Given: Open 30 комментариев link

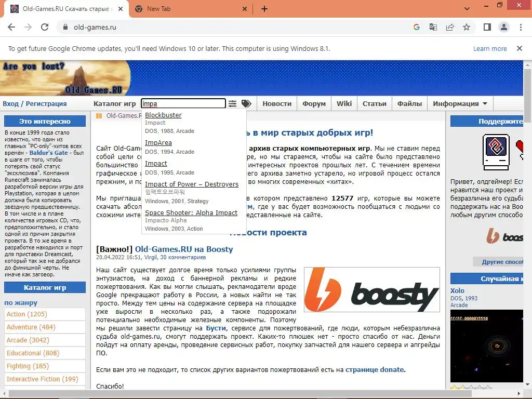Looking at the screenshot, I should (x=183, y=257).
